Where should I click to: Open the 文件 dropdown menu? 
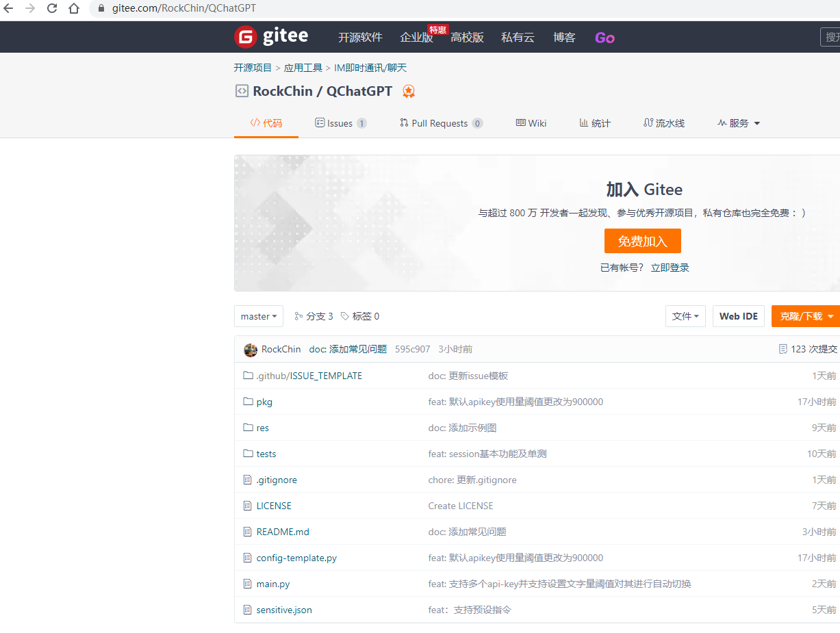pyautogui.click(x=685, y=316)
